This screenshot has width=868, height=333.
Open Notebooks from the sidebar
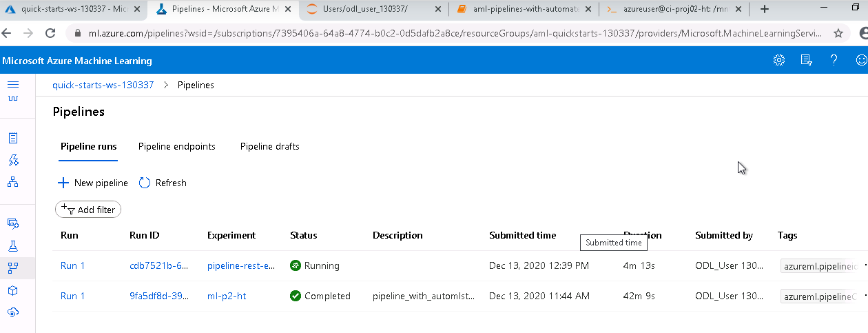coord(12,139)
